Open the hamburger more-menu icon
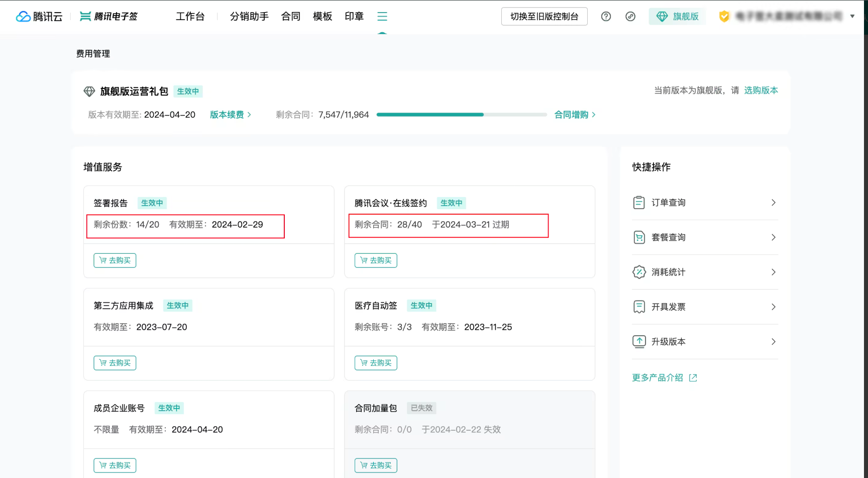This screenshot has width=868, height=478. click(x=382, y=17)
